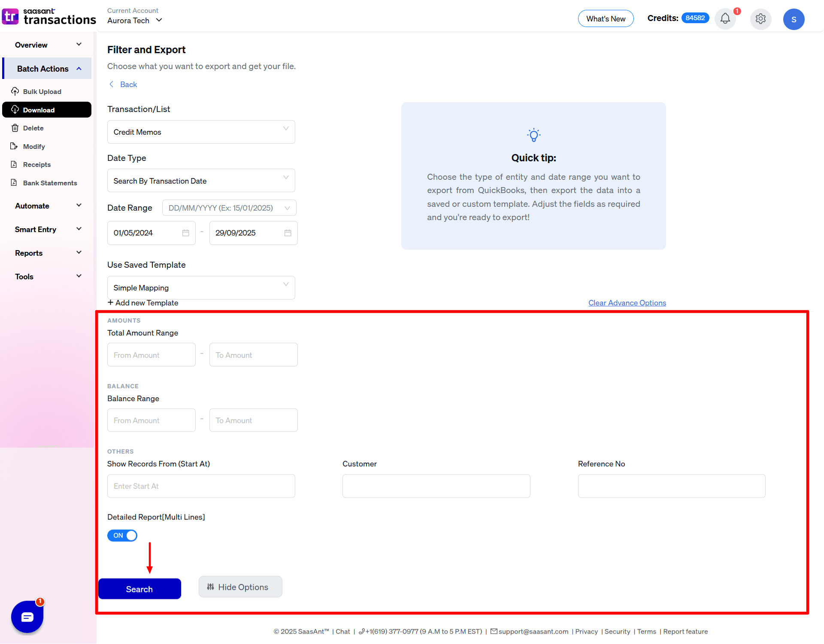
Task: Click the settings gear icon
Action: [x=760, y=19]
